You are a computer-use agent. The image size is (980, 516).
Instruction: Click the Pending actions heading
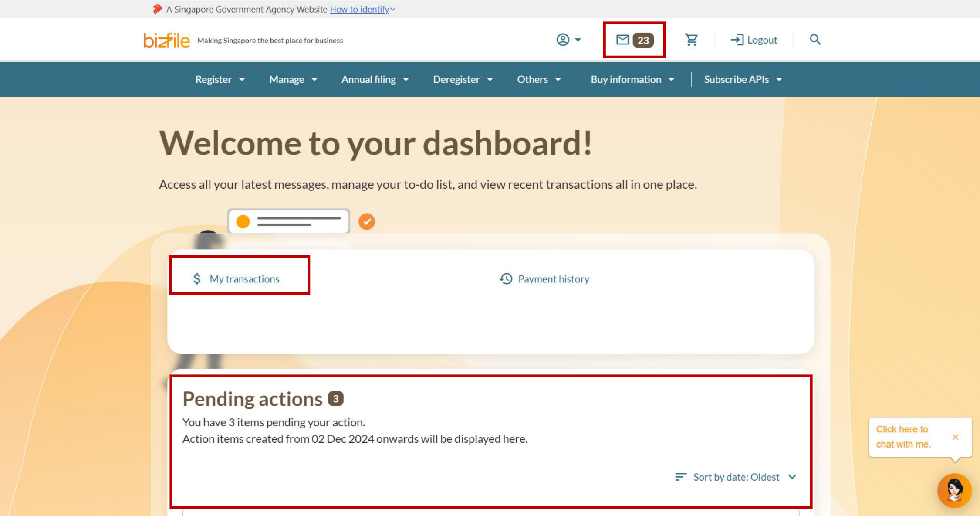[252, 399]
